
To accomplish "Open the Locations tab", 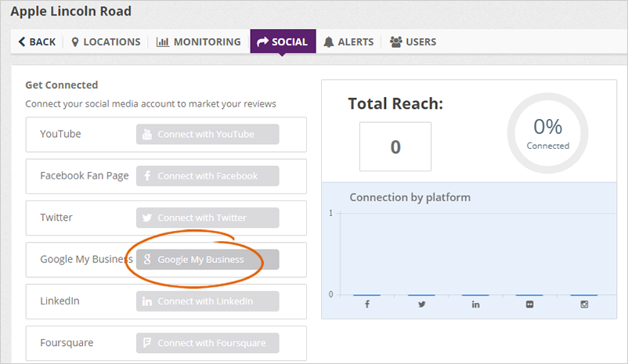I will (106, 41).
